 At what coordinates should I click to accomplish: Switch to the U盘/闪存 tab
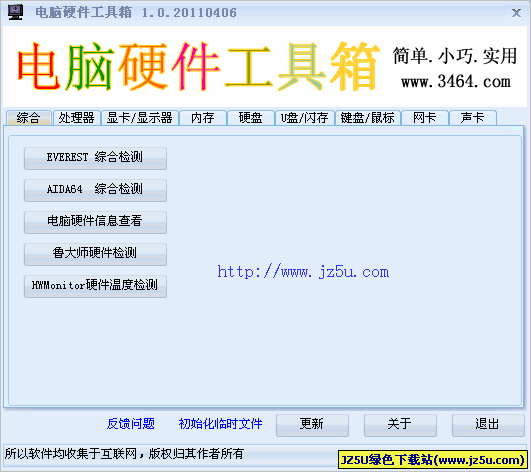(x=305, y=118)
